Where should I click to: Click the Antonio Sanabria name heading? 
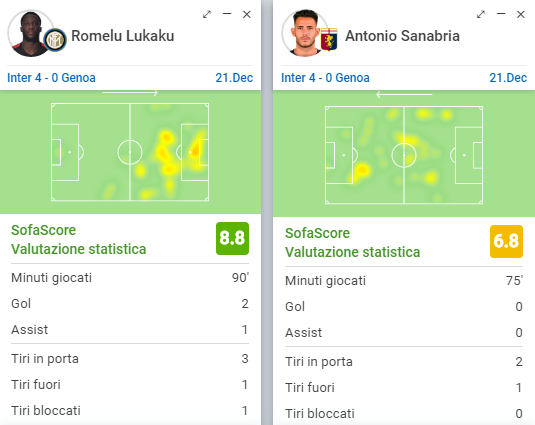pyautogui.click(x=402, y=36)
